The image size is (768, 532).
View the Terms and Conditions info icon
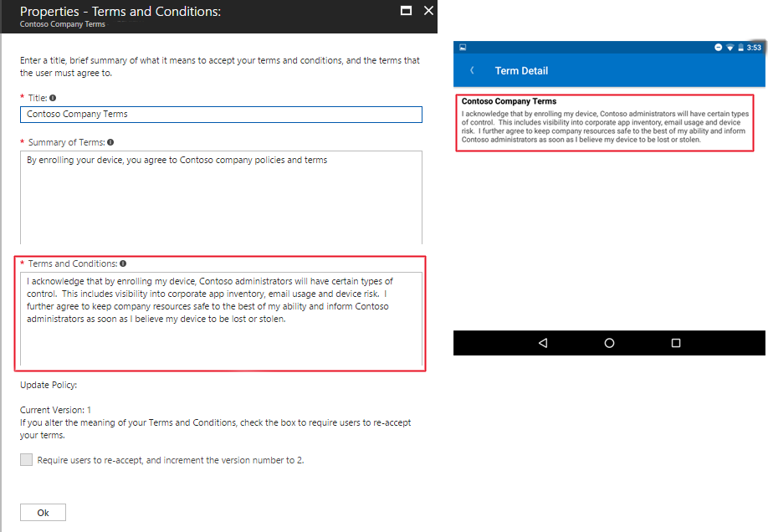click(x=122, y=263)
